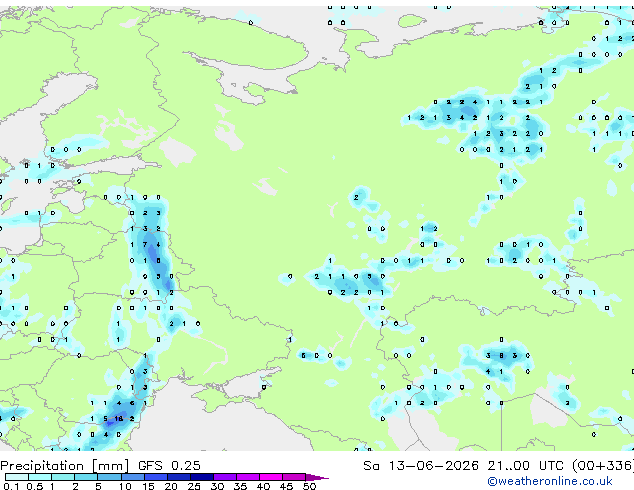Click the 20–25 mm dark blue swatch
634x490 pixels.
(x=178, y=477)
